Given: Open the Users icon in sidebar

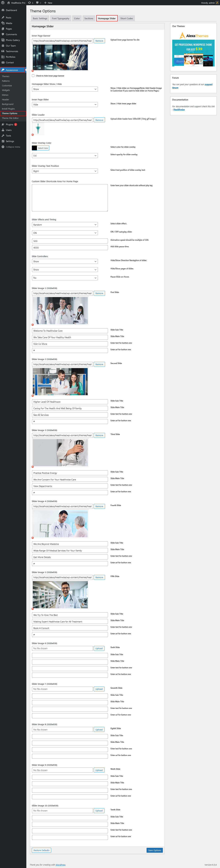Looking at the screenshot, I should coord(3,130).
